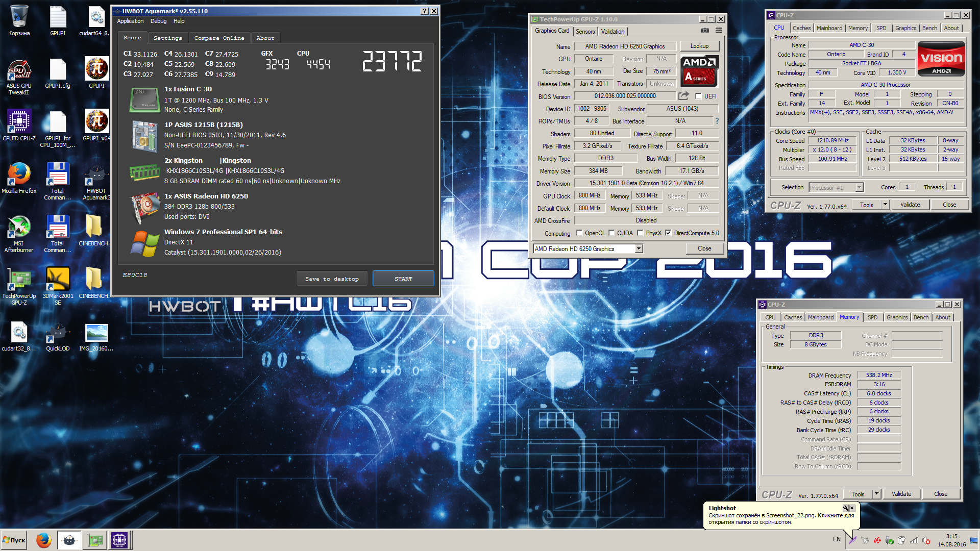
Task: Click CPU-Z icon in taskbar
Action: click(119, 540)
